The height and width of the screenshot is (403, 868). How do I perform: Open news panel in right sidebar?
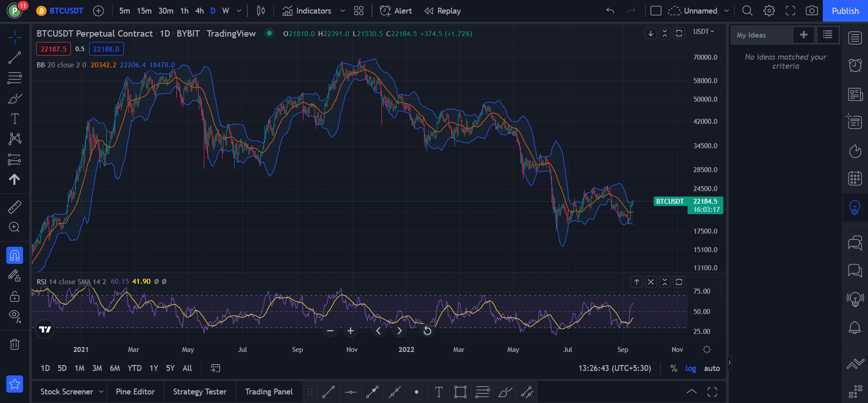tap(855, 94)
